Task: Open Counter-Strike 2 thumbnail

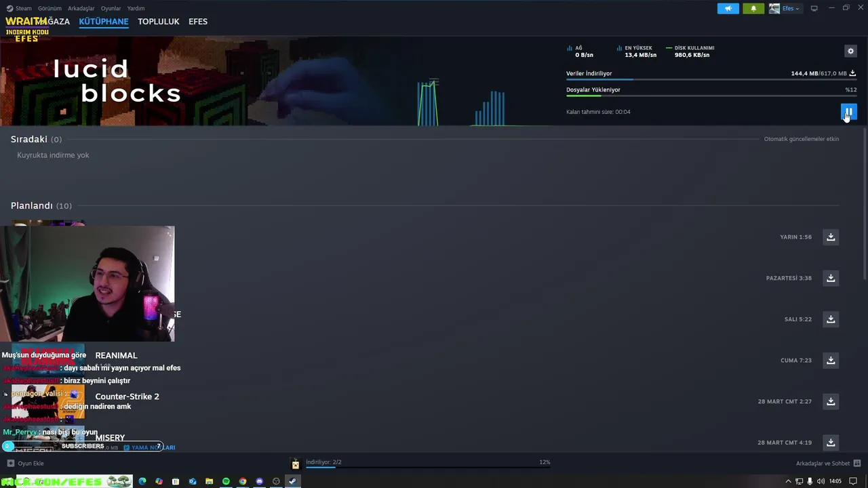Action: pos(48,402)
